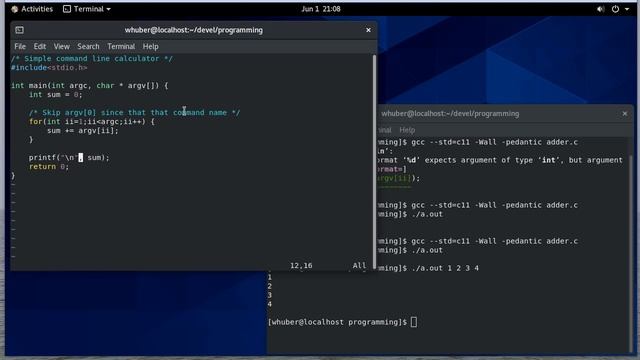Expand the system menu arrow

click(627, 9)
